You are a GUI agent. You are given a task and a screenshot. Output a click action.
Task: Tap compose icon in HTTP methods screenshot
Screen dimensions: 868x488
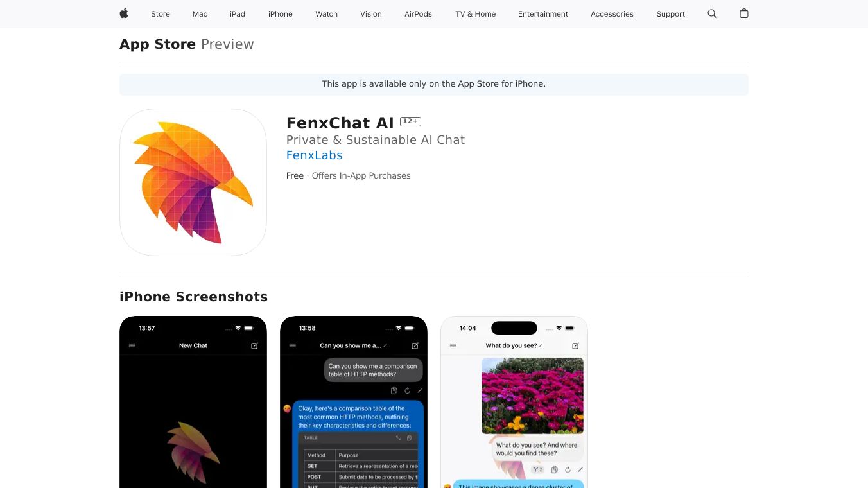[x=415, y=345]
